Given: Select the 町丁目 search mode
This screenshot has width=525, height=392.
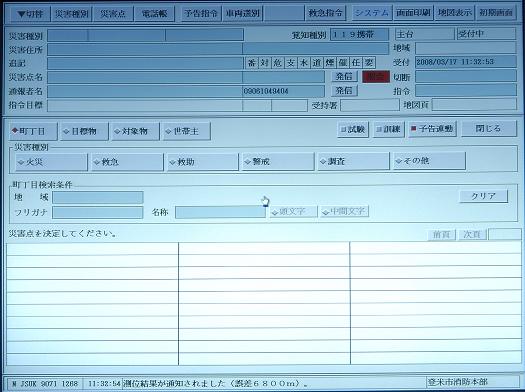Looking at the screenshot, I should (x=33, y=131).
